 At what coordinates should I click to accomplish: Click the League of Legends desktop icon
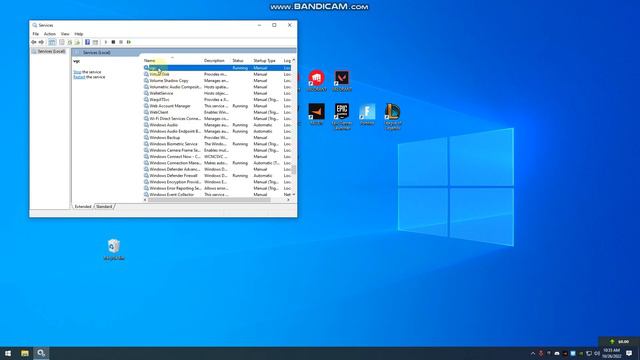(x=393, y=117)
